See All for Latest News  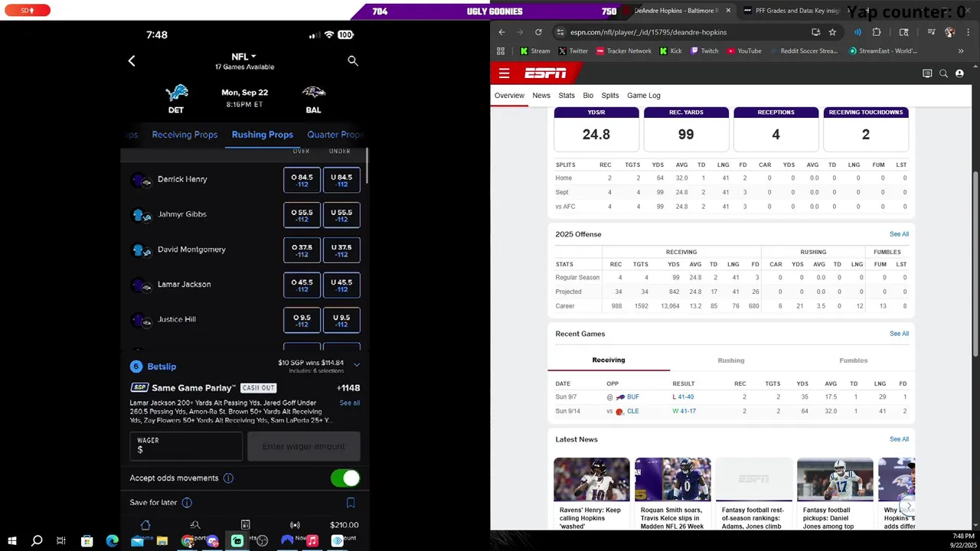click(x=899, y=439)
